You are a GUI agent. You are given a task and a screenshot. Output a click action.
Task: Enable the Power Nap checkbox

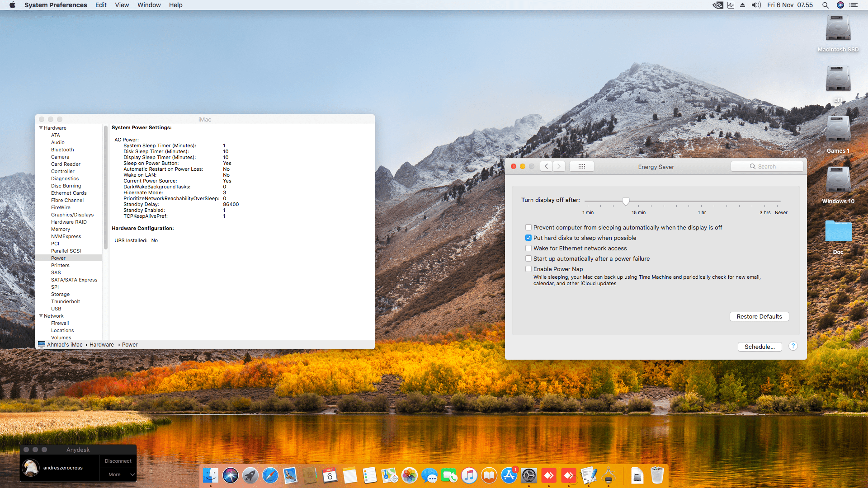528,269
